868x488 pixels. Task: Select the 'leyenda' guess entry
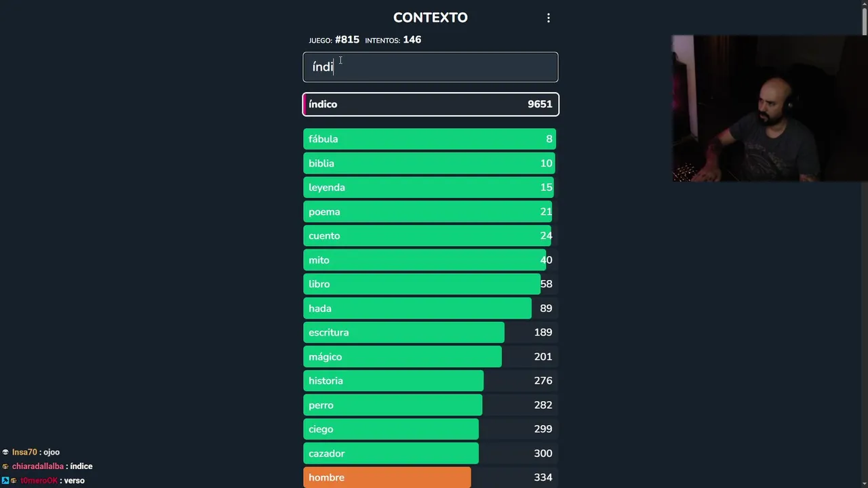[x=430, y=188]
